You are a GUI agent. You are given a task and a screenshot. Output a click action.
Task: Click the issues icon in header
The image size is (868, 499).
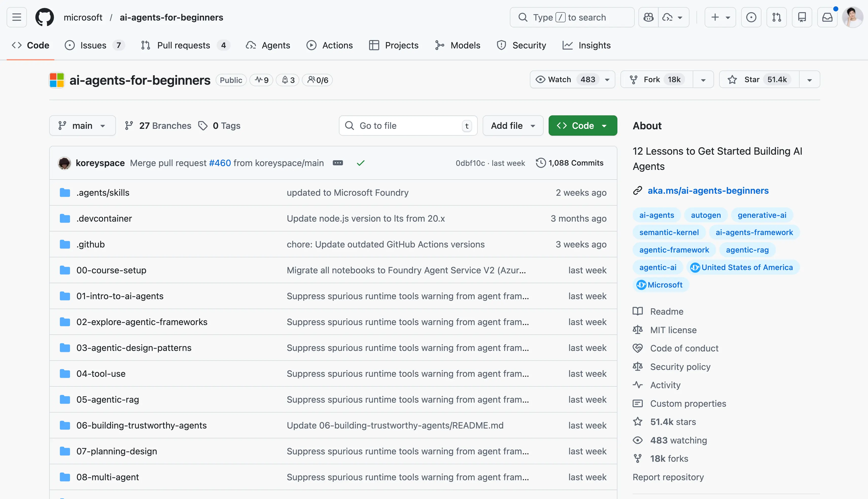pyautogui.click(x=751, y=17)
